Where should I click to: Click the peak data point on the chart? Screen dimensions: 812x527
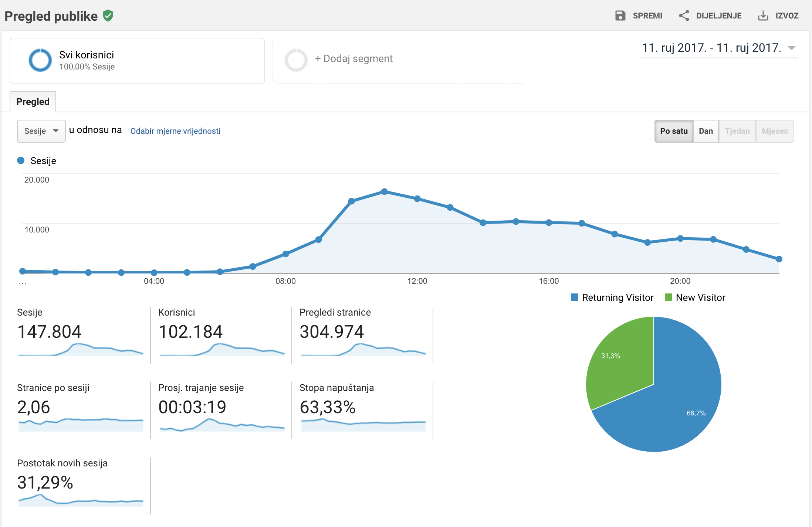[x=384, y=191]
